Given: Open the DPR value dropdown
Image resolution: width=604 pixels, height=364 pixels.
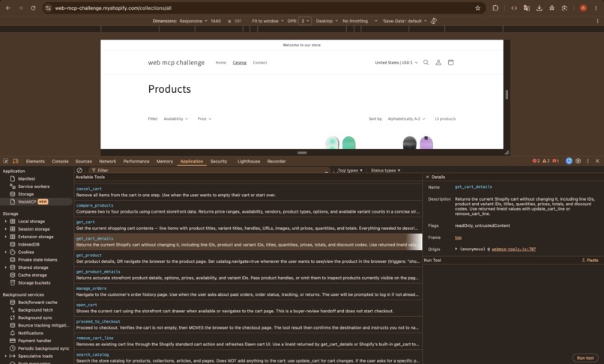Looking at the screenshot, I should (x=305, y=21).
